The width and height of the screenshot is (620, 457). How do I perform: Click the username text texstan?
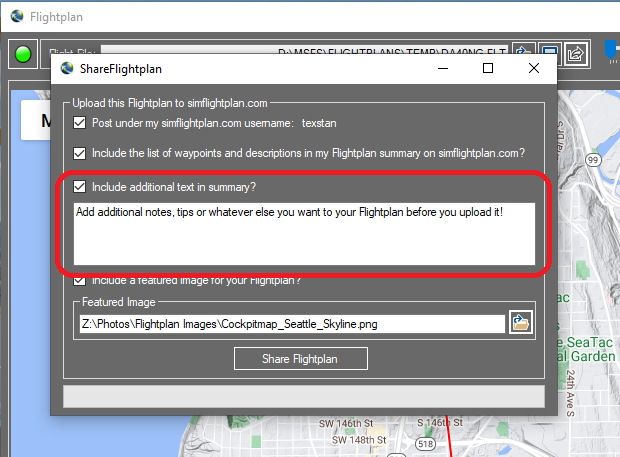pos(319,123)
